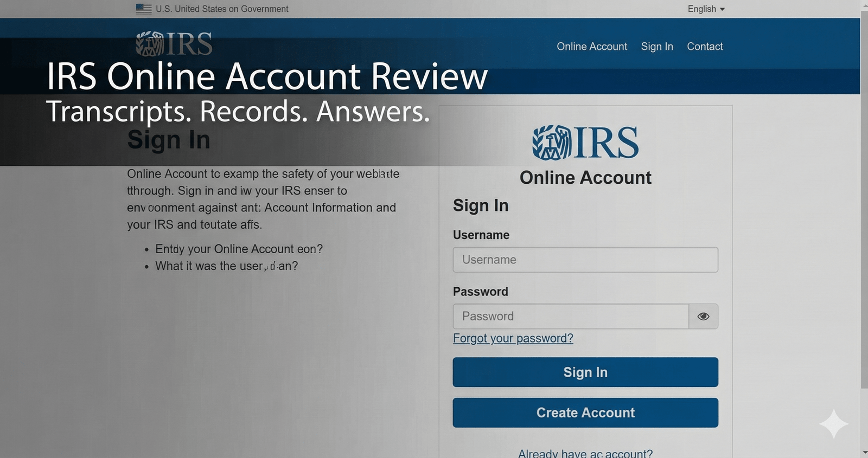The width and height of the screenshot is (868, 458).
Task: Click the 'Entdy your Online Account eon?' bullet
Action: coord(239,249)
